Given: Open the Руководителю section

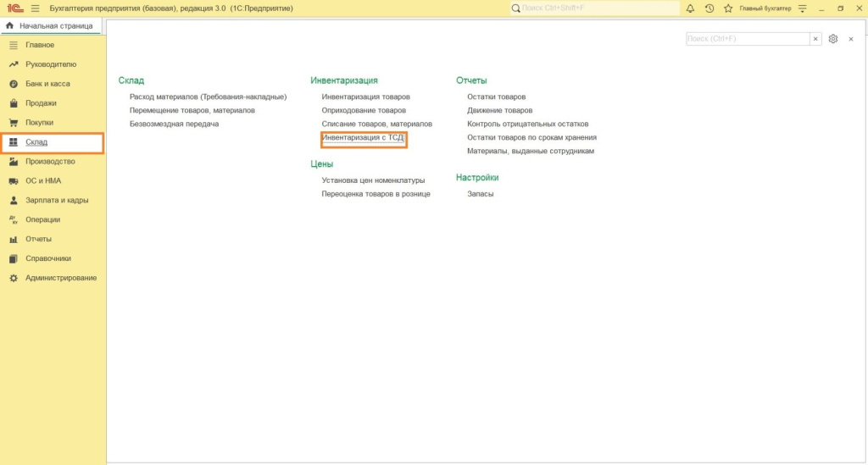Looking at the screenshot, I should tap(53, 64).
